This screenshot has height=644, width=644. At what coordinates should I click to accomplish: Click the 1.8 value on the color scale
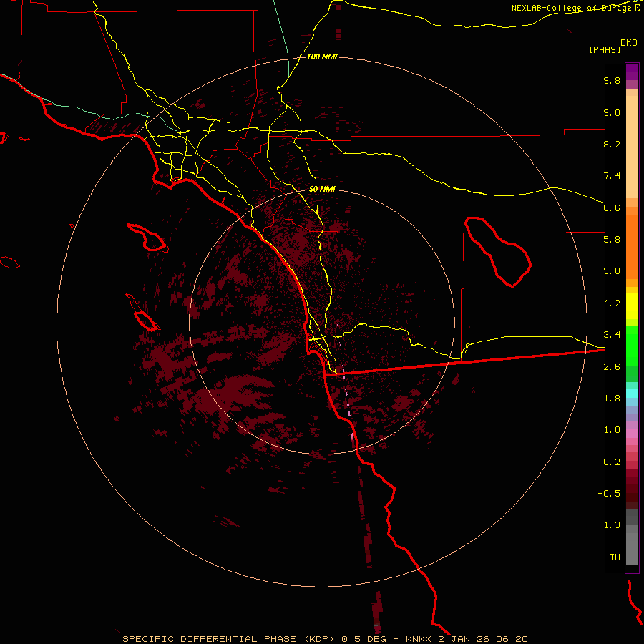pos(612,399)
